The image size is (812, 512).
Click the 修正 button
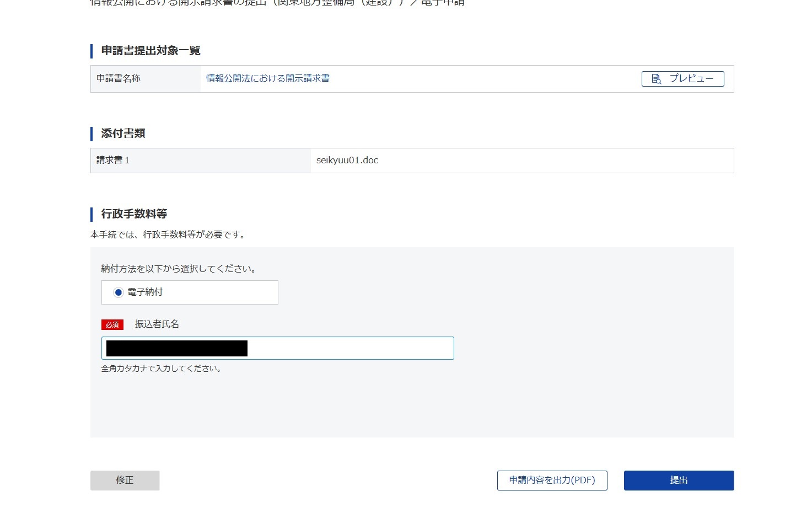coord(125,481)
